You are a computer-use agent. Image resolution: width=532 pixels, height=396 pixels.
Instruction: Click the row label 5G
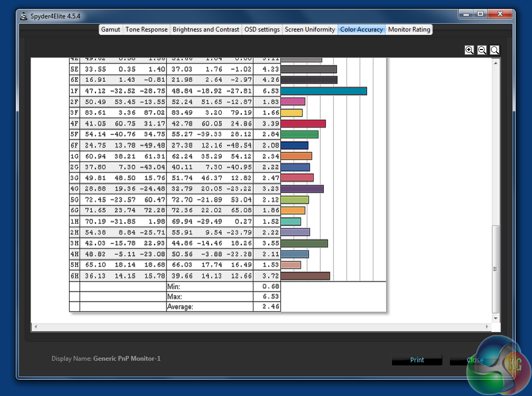pos(74,200)
